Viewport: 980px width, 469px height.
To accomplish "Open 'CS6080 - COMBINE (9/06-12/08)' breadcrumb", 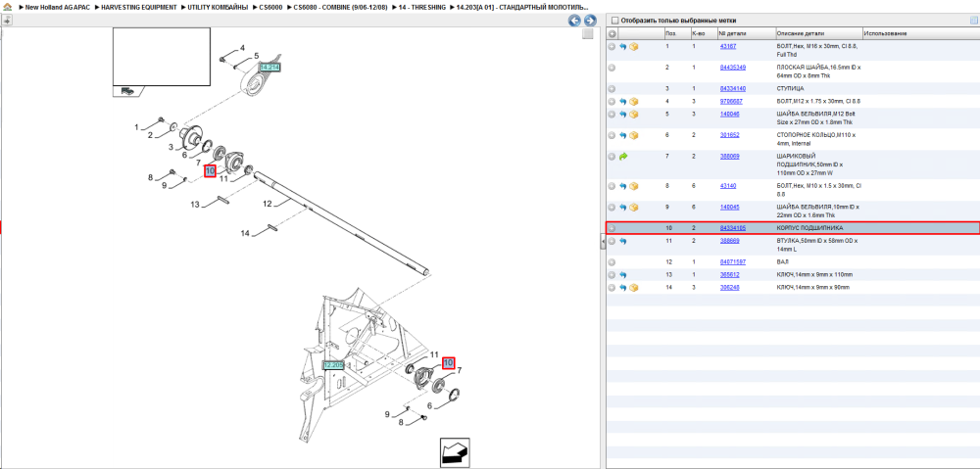I will [x=341, y=7].
